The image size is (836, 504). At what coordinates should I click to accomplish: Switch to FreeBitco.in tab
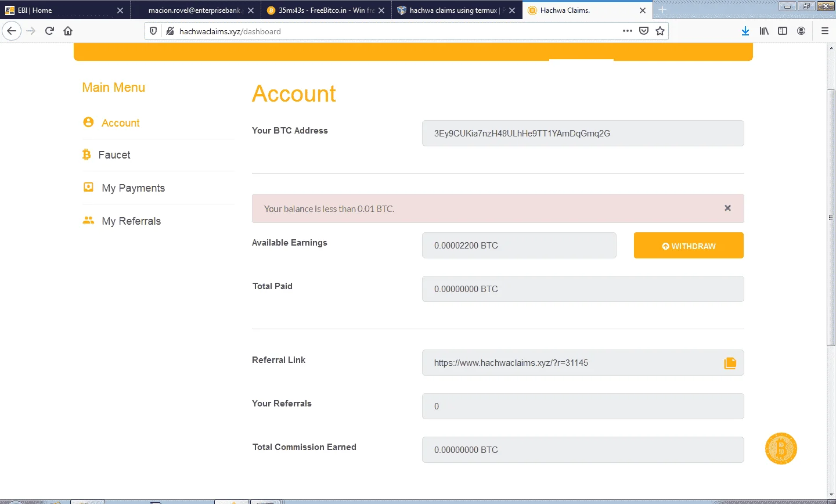326,10
